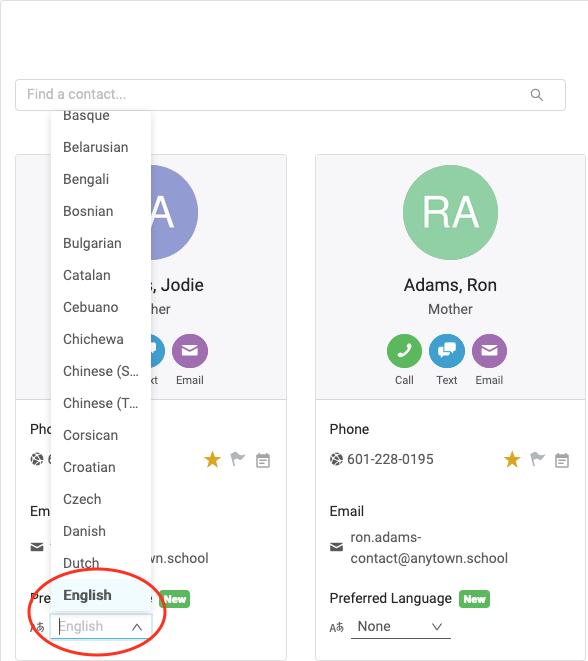Call Ron Adams with green phone icon

click(x=404, y=351)
